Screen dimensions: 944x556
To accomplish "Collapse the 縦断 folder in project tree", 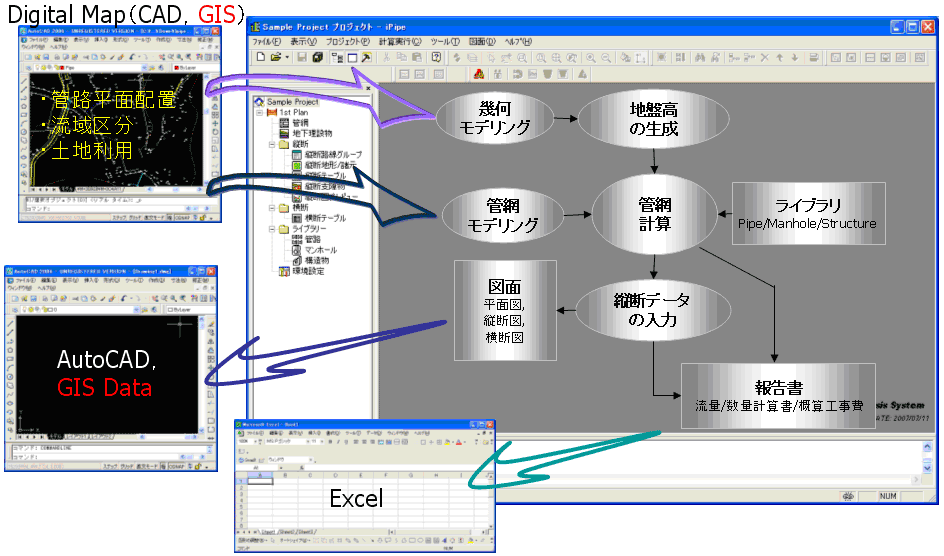I will point(272,144).
